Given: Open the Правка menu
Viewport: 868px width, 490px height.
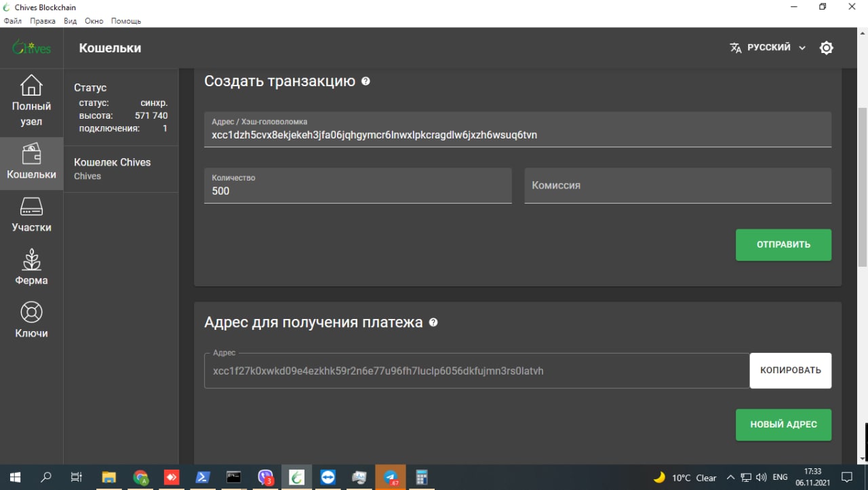Looking at the screenshot, I should pyautogui.click(x=43, y=21).
